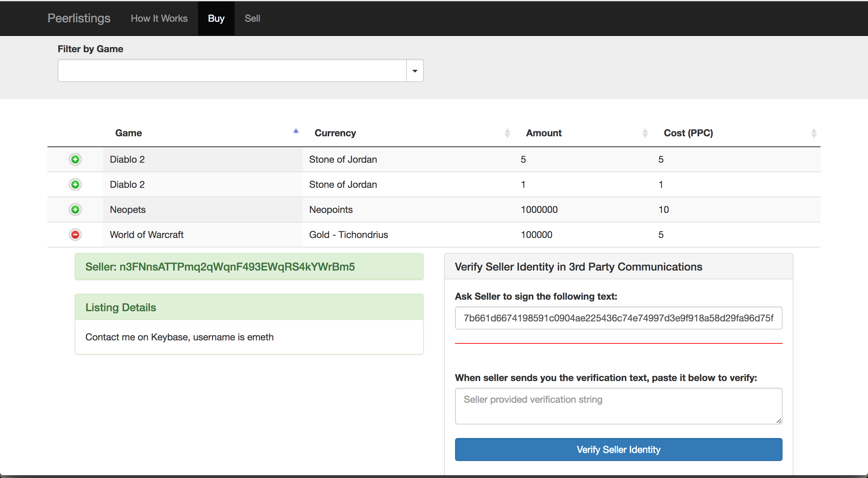Viewport: 868px width, 478px height.
Task: Click the Seller address green banner
Action: coord(249,267)
